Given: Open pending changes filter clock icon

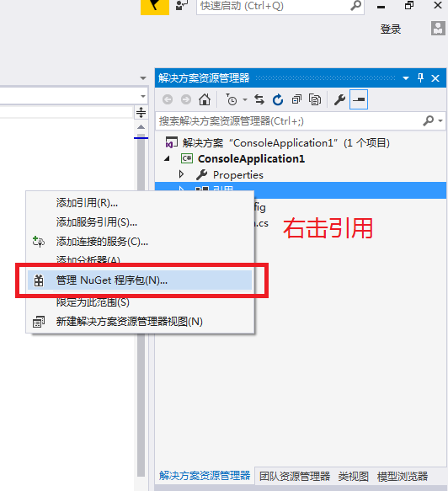Looking at the screenshot, I should click(x=232, y=100).
